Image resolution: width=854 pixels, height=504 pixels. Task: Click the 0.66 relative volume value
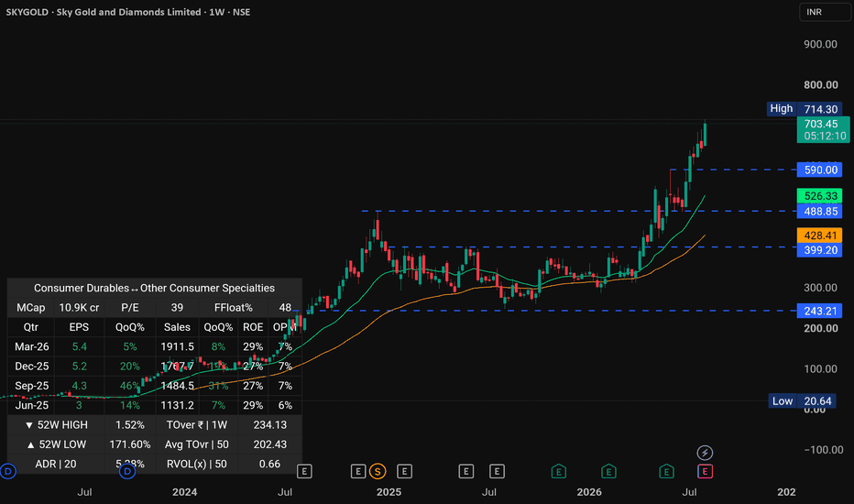pyautogui.click(x=269, y=465)
